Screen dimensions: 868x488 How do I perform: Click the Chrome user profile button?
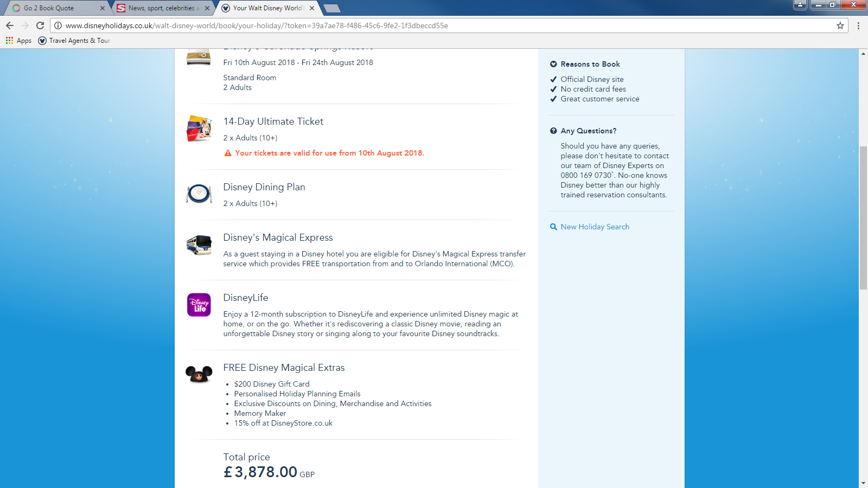(x=800, y=5)
